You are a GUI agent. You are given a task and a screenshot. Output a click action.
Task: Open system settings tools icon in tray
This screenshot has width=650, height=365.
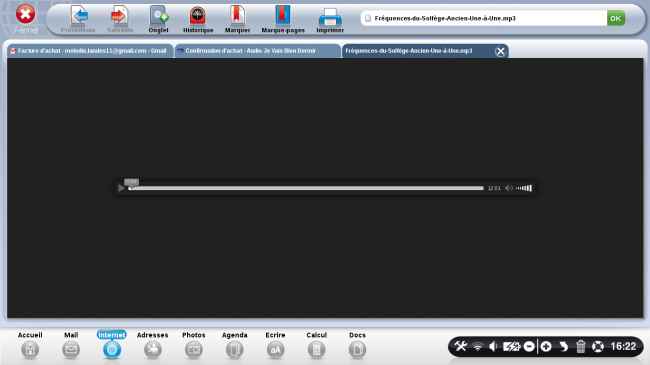pyautogui.click(x=461, y=346)
